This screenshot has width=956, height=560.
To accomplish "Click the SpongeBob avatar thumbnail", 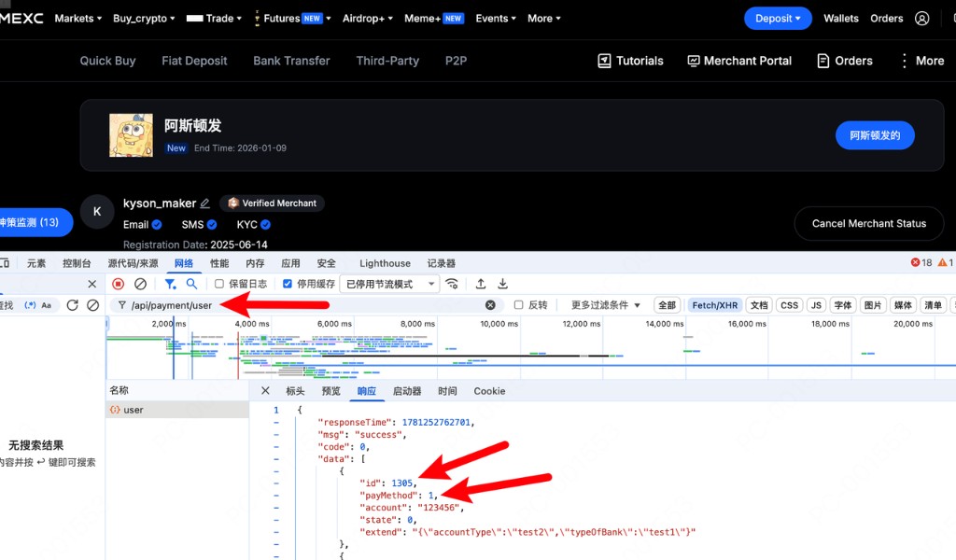I will coord(131,135).
